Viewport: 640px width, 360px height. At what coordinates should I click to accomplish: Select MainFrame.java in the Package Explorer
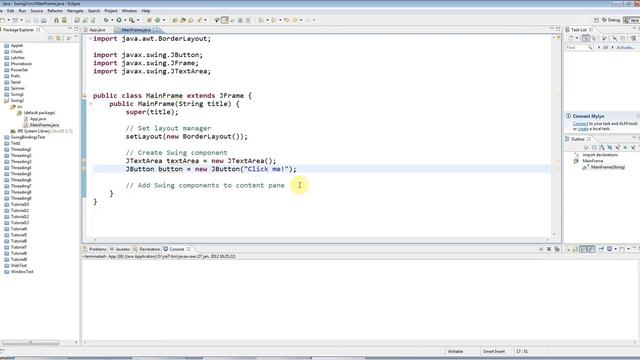pyautogui.click(x=41, y=125)
